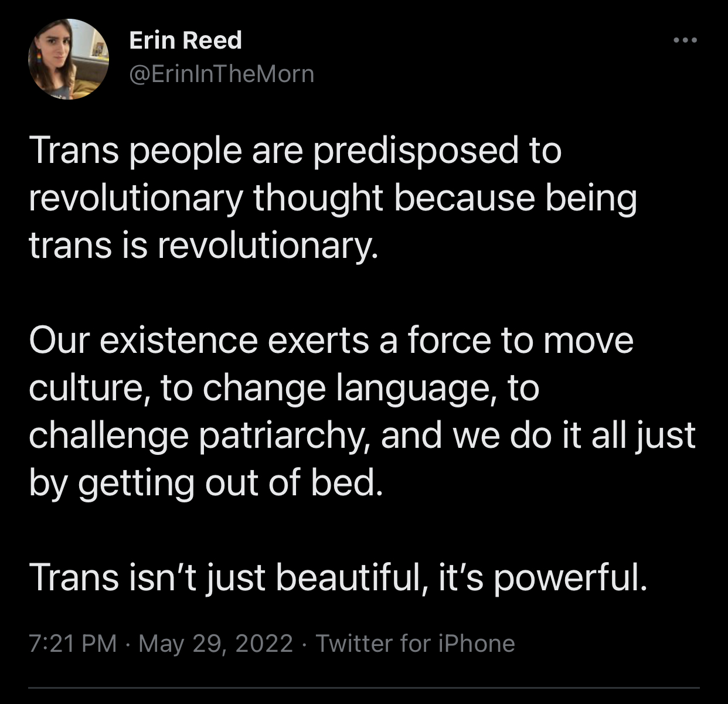Click Erin Reed's profile picture
The width and height of the screenshot is (728, 704).
click(69, 59)
